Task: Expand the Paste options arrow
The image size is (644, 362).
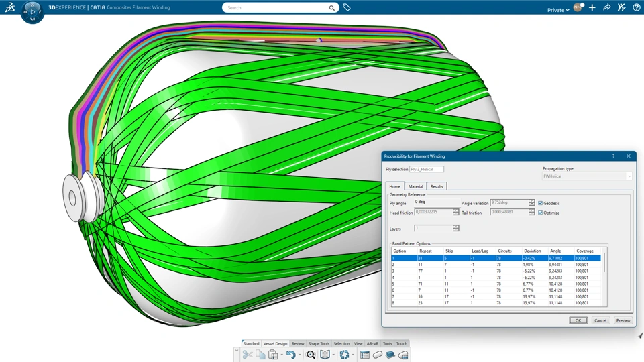Action: pos(282,355)
